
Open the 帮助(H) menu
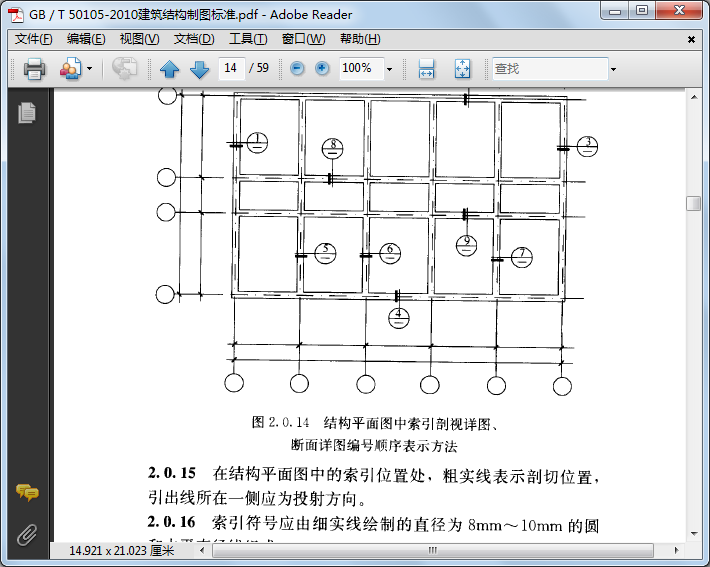360,39
